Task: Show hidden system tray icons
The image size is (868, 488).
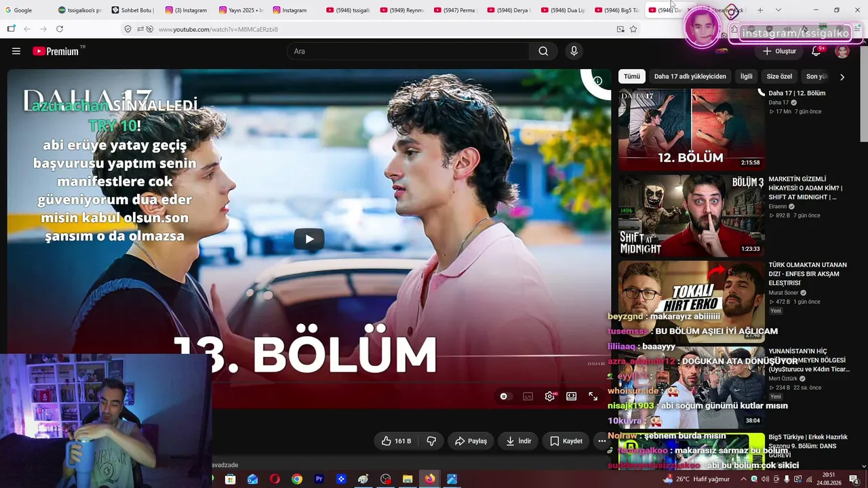Action: (x=743, y=479)
